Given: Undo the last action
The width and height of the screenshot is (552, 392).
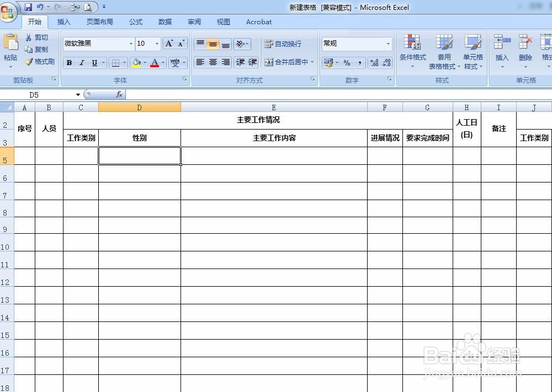Looking at the screenshot, I should (x=40, y=7).
